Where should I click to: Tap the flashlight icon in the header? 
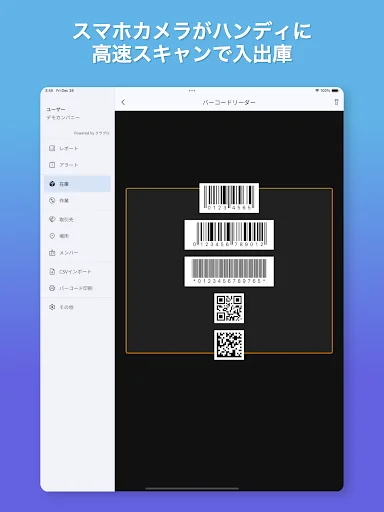(336, 102)
